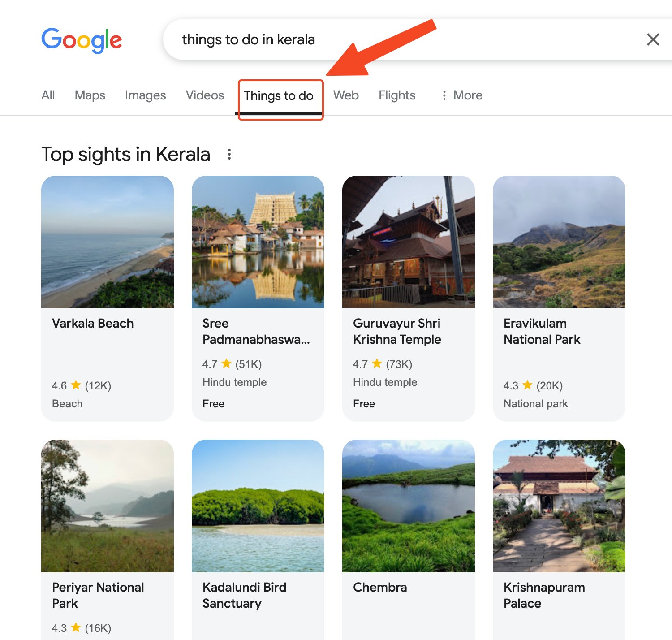672x640 pixels.
Task: Click the star rating icon for Varkala Beach
Action: pos(76,385)
